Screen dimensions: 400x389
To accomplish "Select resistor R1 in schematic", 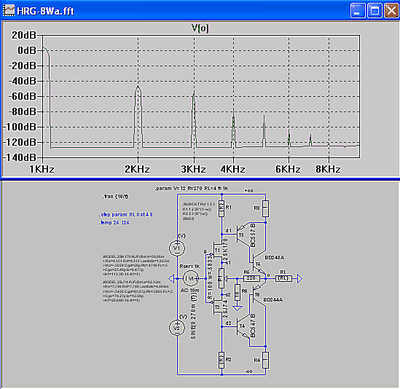I will coord(221,208).
